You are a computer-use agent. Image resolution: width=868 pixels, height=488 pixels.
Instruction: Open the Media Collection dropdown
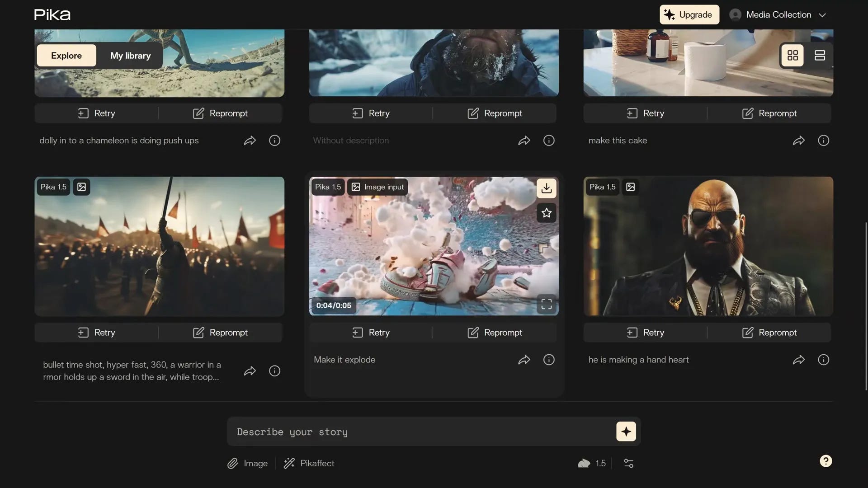click(778, 14)
